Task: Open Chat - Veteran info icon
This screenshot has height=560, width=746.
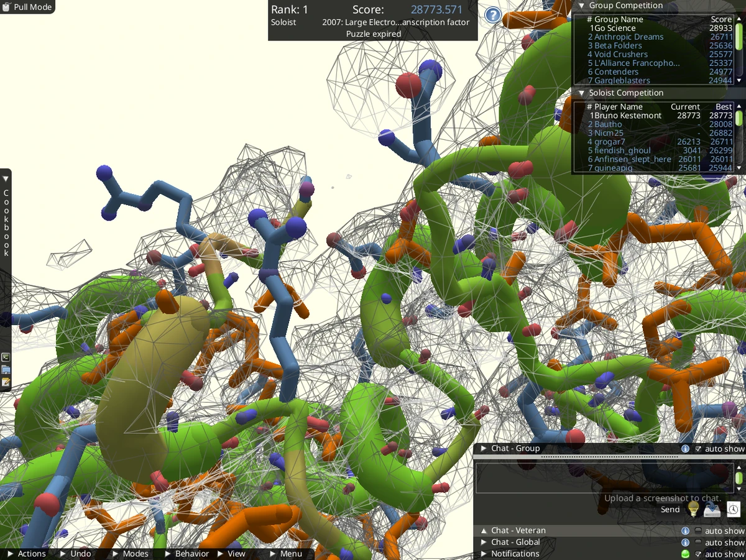Action: point(685,531)
